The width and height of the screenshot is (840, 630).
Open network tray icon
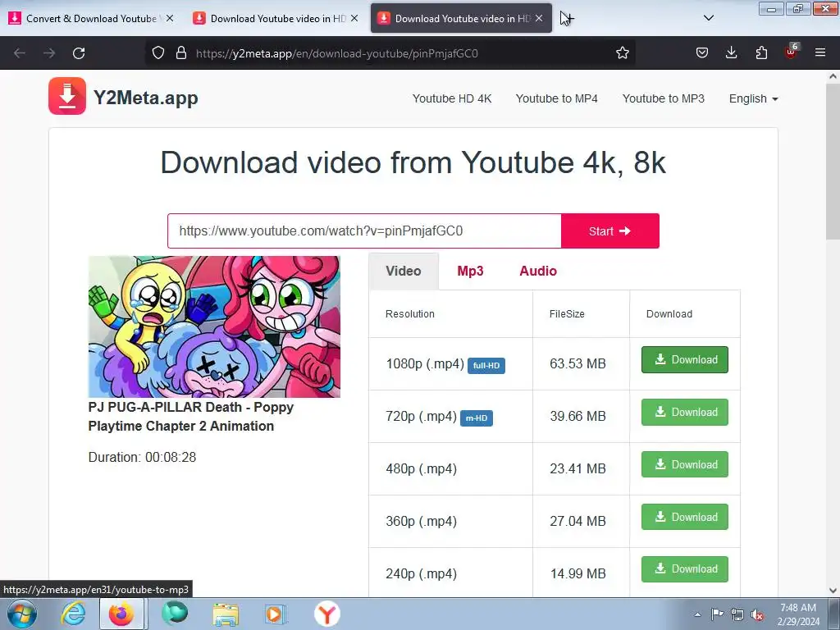point(737,614)
